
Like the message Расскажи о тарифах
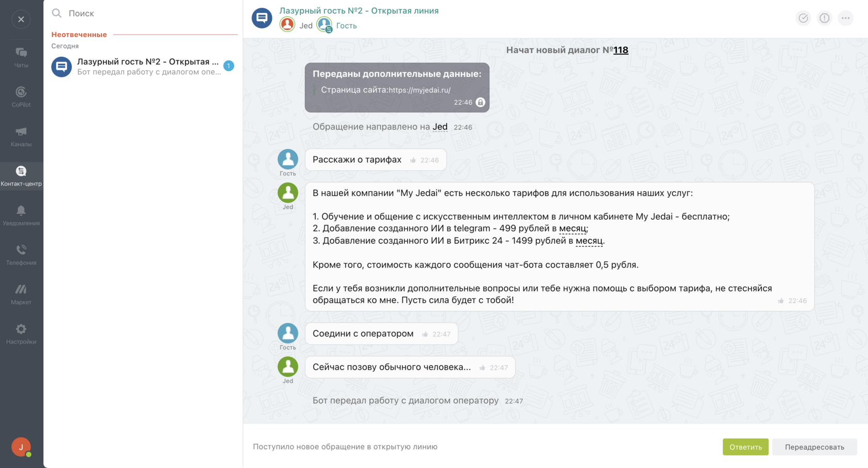pos(413,161)
